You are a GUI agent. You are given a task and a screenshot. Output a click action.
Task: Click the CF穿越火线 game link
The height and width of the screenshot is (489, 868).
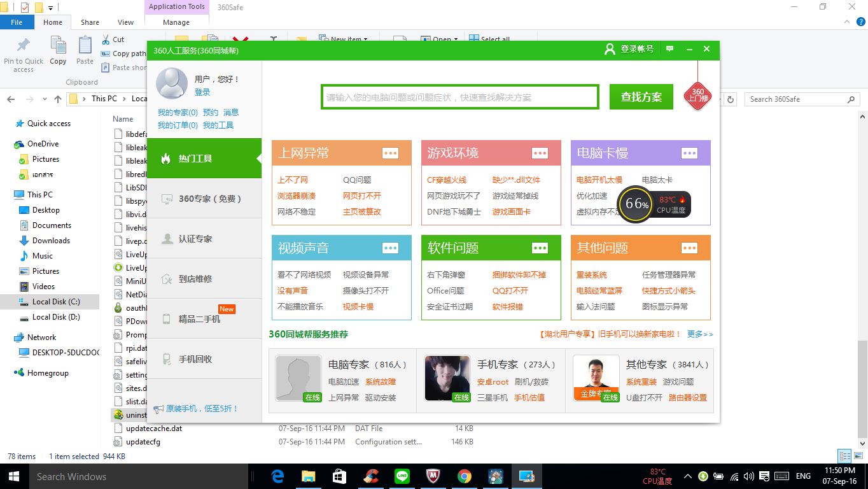[447, 180]
